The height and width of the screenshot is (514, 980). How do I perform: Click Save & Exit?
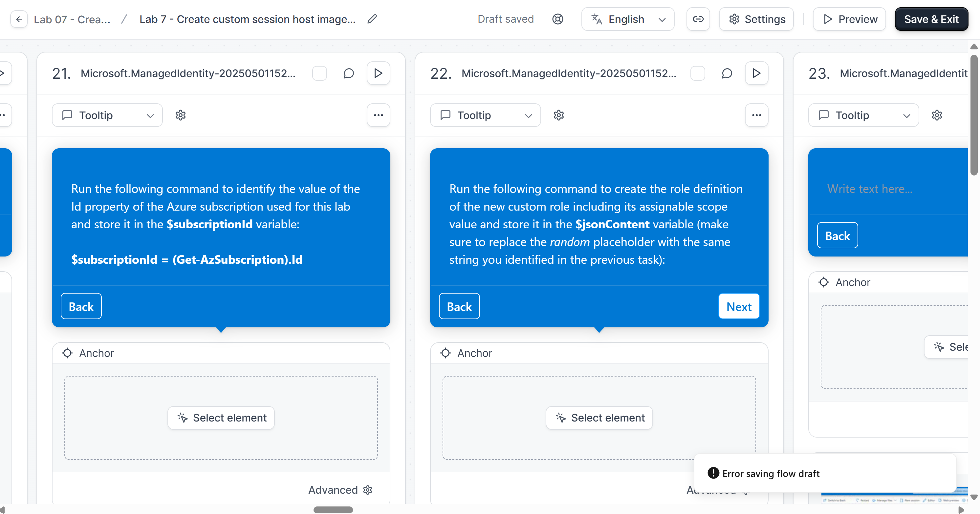click(x=931, y=19)
